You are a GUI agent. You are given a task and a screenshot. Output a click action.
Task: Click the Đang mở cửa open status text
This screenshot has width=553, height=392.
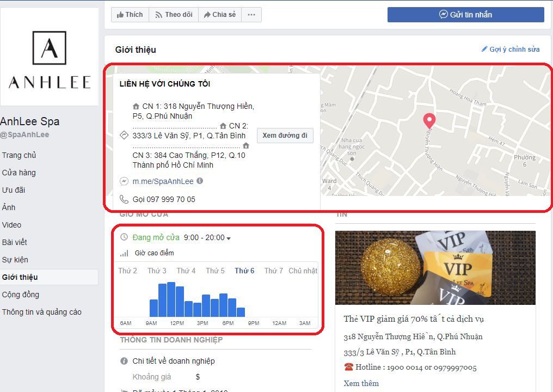[x=156, y=237]
